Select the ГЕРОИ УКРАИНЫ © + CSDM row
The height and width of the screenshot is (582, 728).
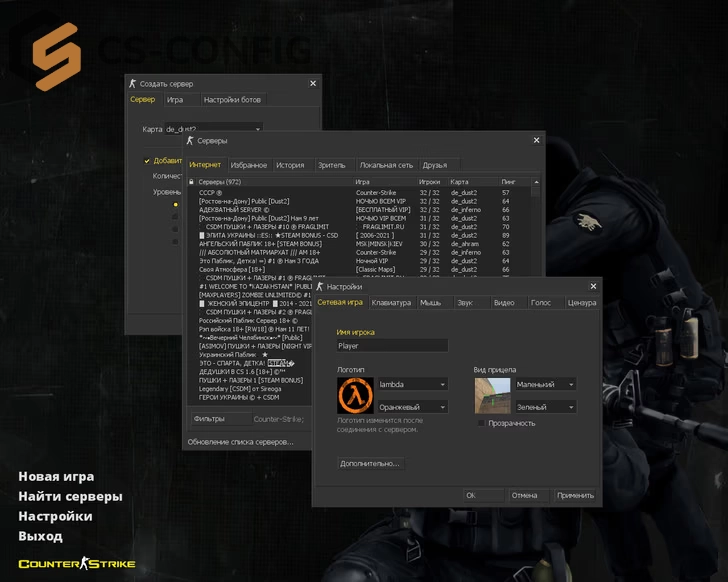click(x=250, y=397)
